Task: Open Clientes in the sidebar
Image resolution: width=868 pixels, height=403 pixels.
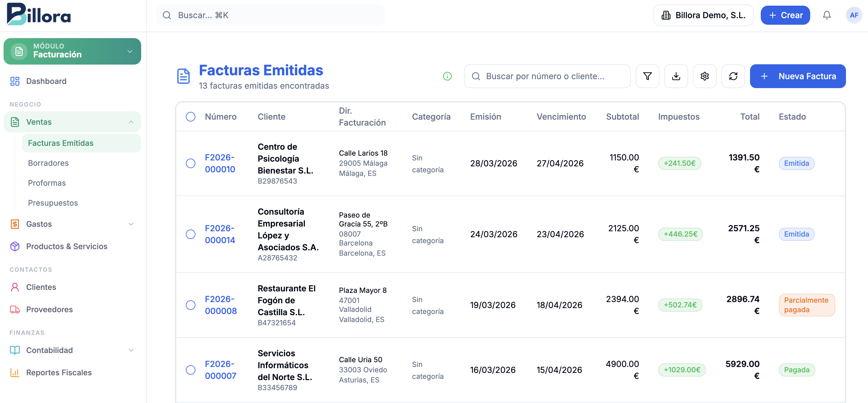Action: coord(41,287)
